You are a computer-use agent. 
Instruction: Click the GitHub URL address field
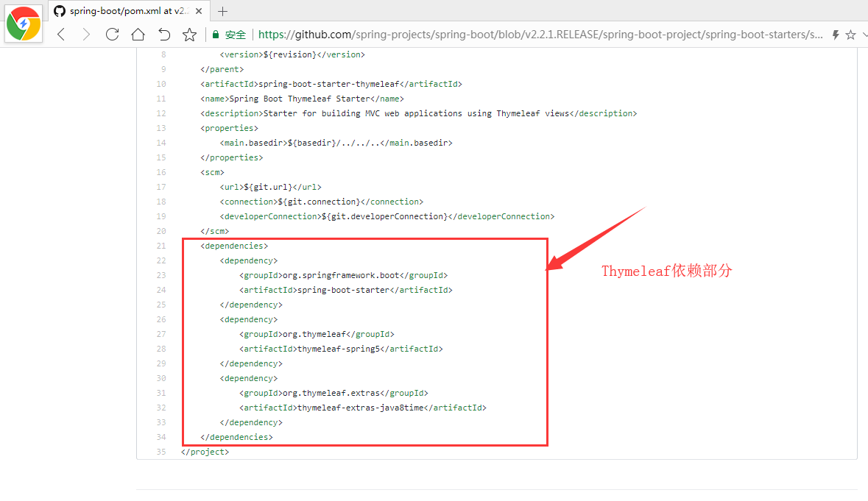point(540,35)
